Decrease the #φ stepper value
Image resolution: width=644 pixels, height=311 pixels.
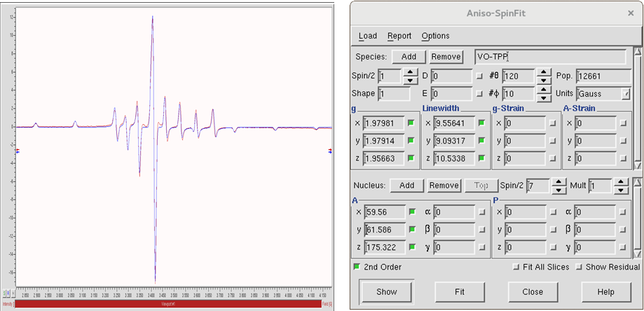click(x=544, y=97)
